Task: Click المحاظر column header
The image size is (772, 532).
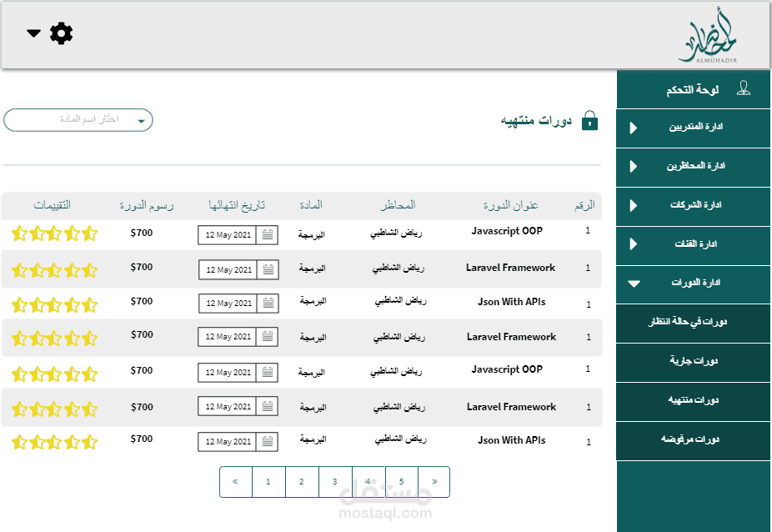Action: 398,204
